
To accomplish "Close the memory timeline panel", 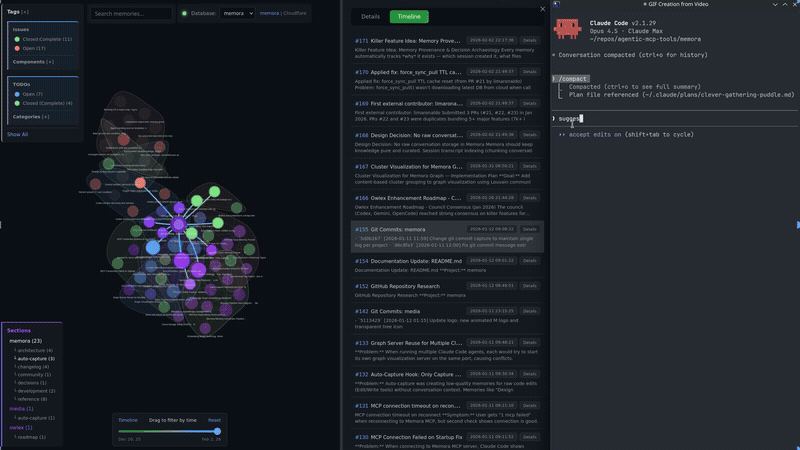I will [x=542, y=9].
